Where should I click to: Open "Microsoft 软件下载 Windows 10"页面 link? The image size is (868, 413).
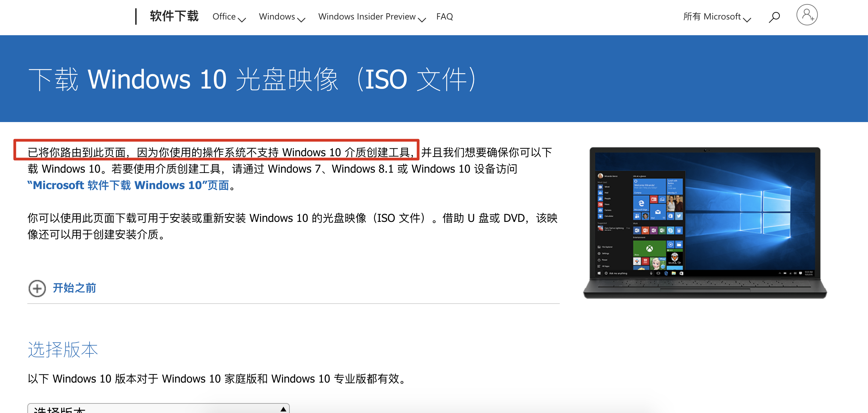(x=128, y=185)
